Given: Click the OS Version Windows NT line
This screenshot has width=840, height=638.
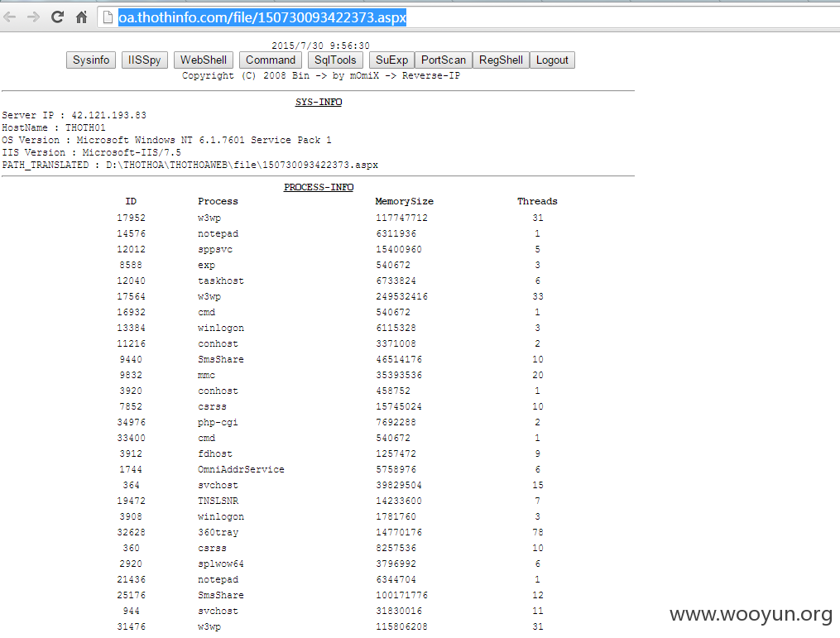Looking at the screenshot, I should tap(166, 140).
